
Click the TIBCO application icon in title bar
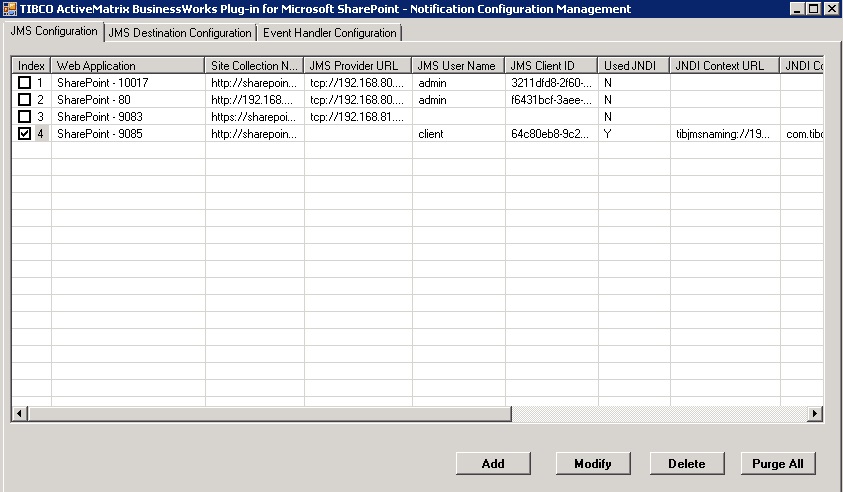tap(9, 9)
